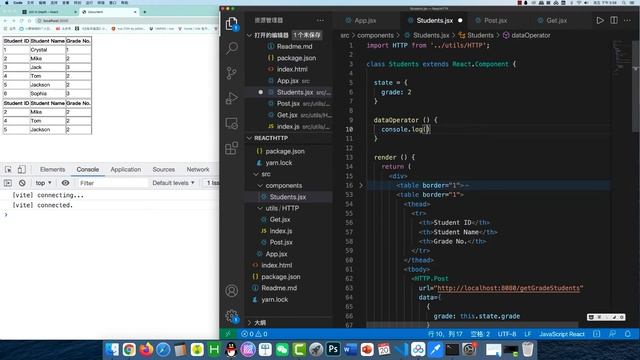Screen dimensions: 640x360
Task: Open the DevTools Elements tab
Action: click(52, 169)
